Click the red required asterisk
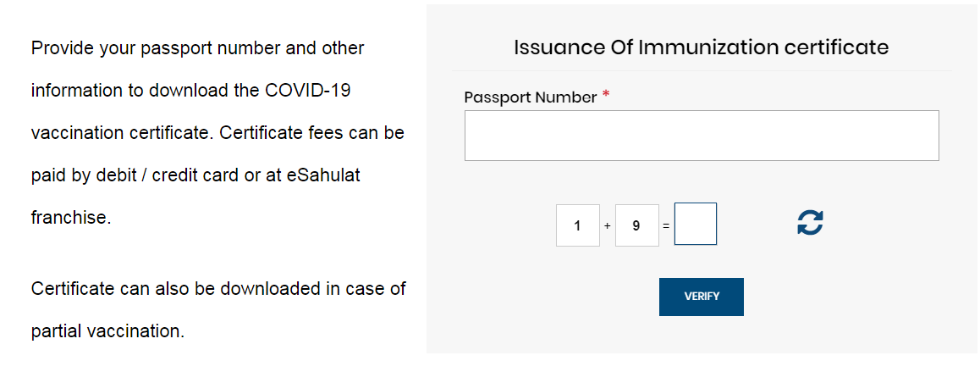Image resolution: width=980 pixels, height=372 pixels. pos(605,95)
